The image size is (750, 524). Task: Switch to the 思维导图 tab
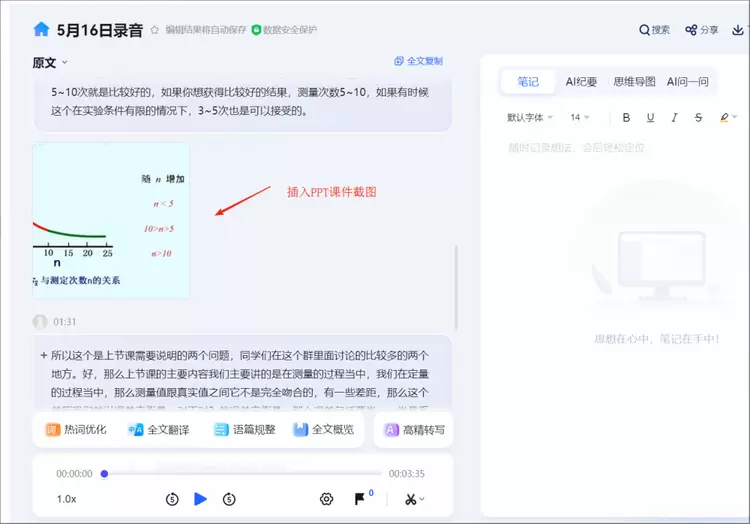click(x=634, y=82)
